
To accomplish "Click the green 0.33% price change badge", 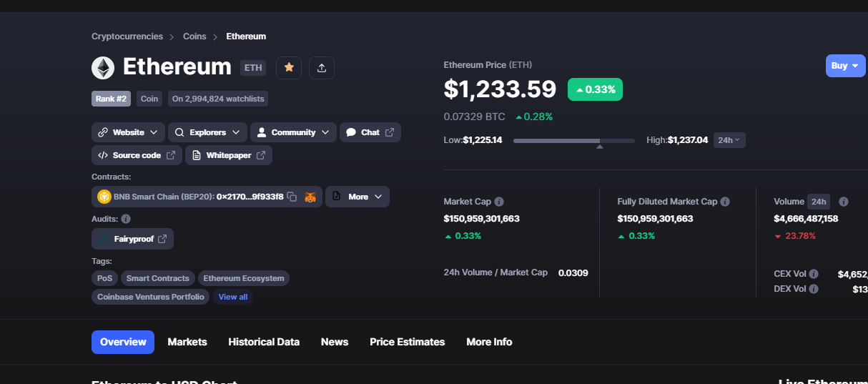I will [x=596, y=89].
